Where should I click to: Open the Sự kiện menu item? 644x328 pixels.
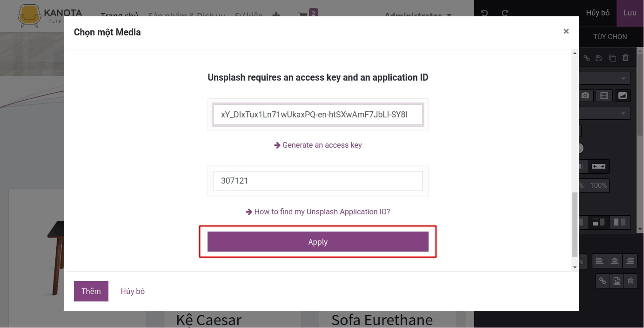point(249,15)
